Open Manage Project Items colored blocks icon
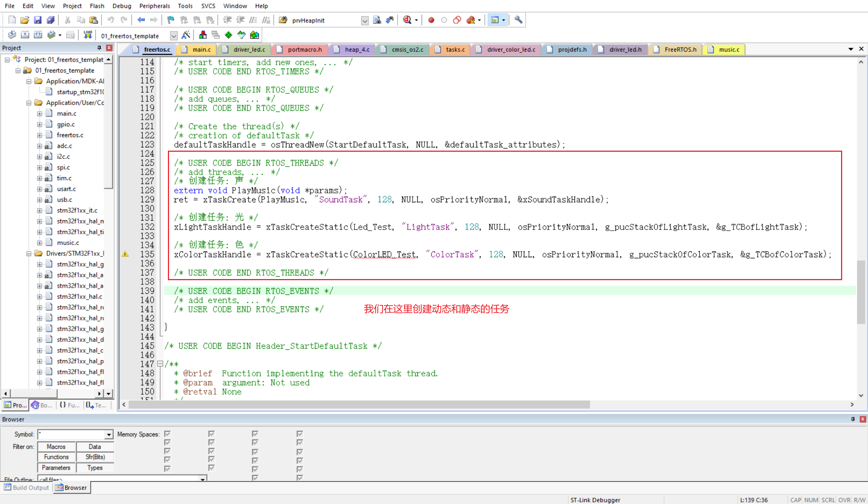This screenshot has width=868, height=504. pyautogui.click(x=203, y=35)
